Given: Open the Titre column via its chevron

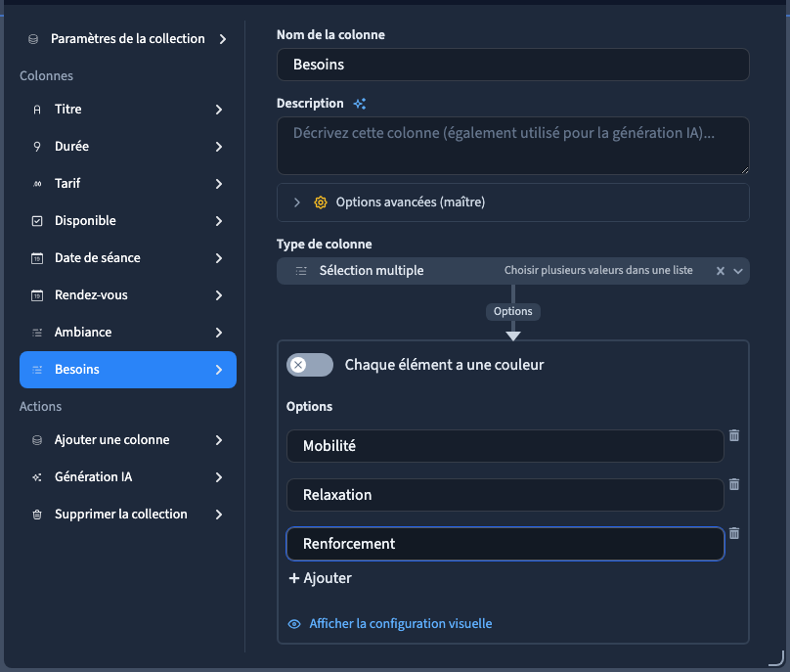Looking at the screenshot, I should 219,110.
